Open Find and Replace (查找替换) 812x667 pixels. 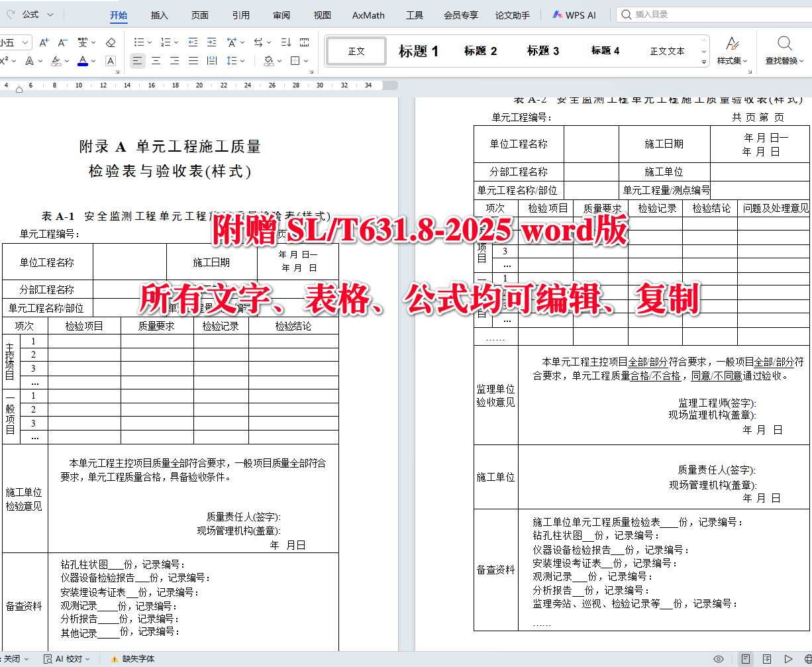point(785,50)
